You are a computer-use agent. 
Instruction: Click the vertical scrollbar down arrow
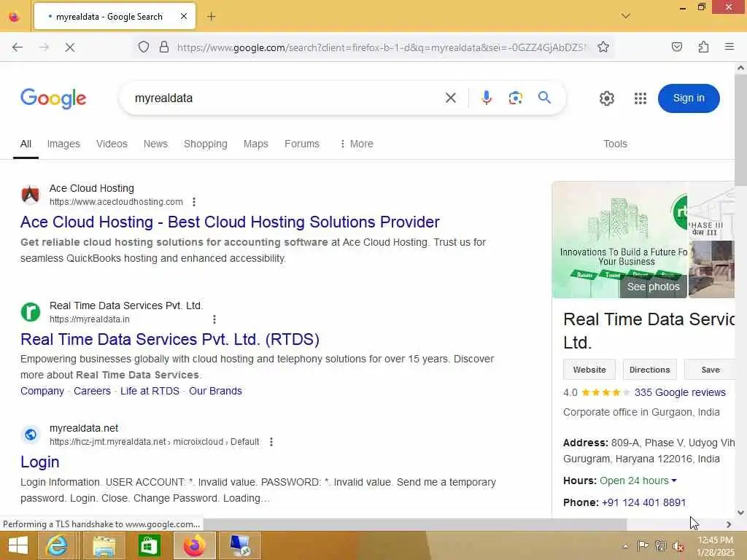click(x=740, y=513)
